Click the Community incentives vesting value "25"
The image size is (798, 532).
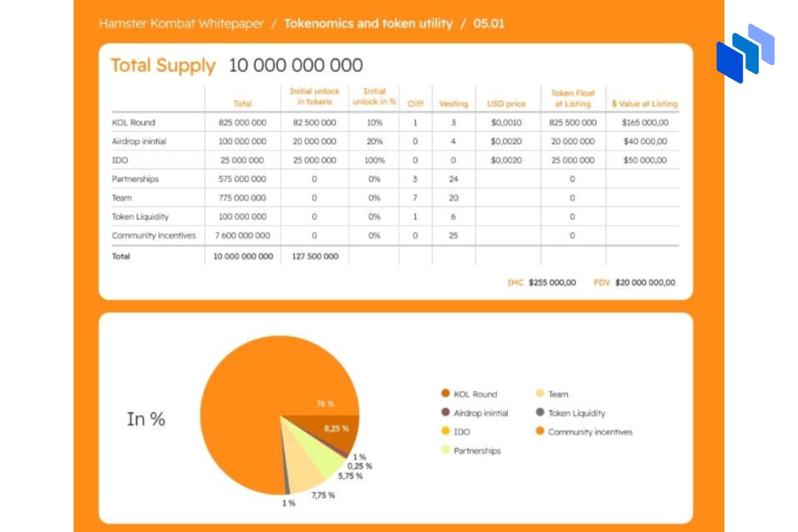tap(453, 236)
